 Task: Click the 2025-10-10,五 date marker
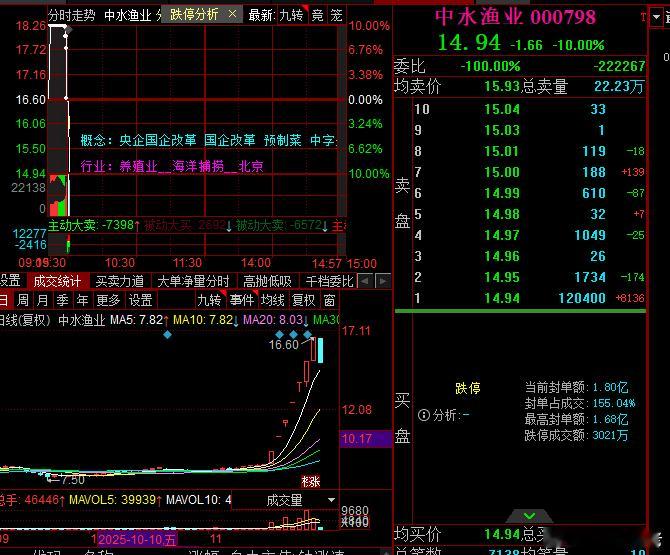click(137, 539)
